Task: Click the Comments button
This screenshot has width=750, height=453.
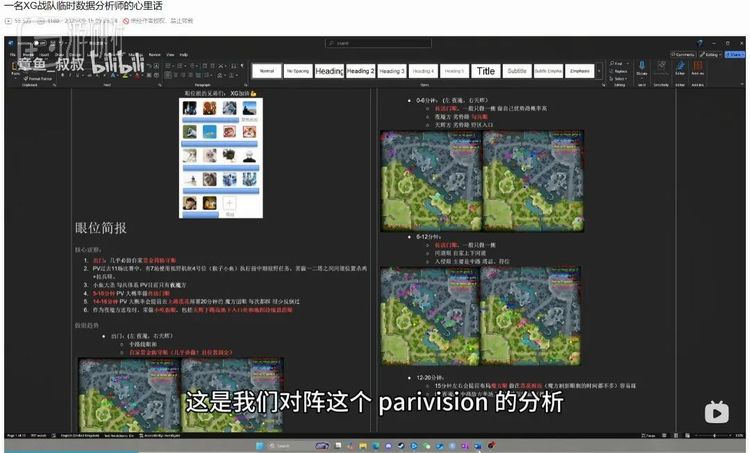Action: [x=684, y=54]
